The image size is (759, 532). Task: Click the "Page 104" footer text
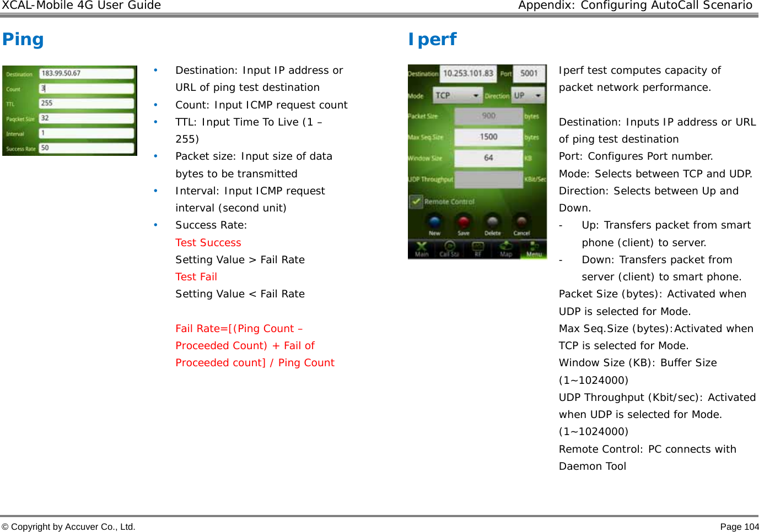[739, 526]
